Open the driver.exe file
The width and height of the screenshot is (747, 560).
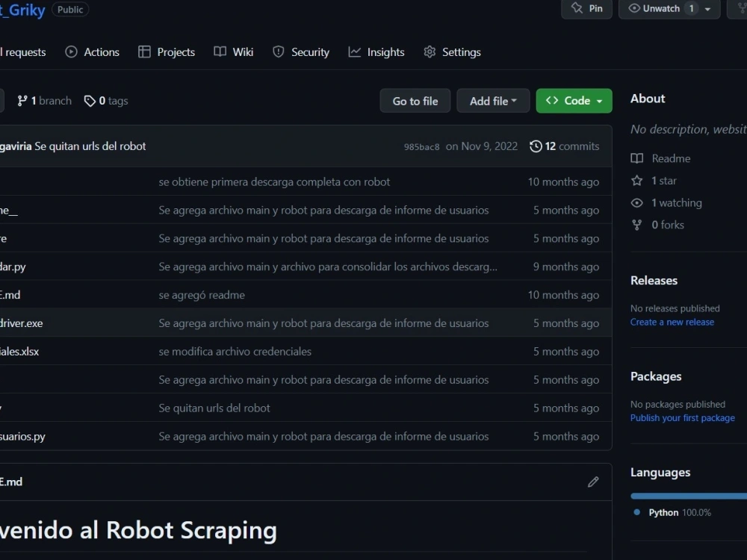point(22,323)
